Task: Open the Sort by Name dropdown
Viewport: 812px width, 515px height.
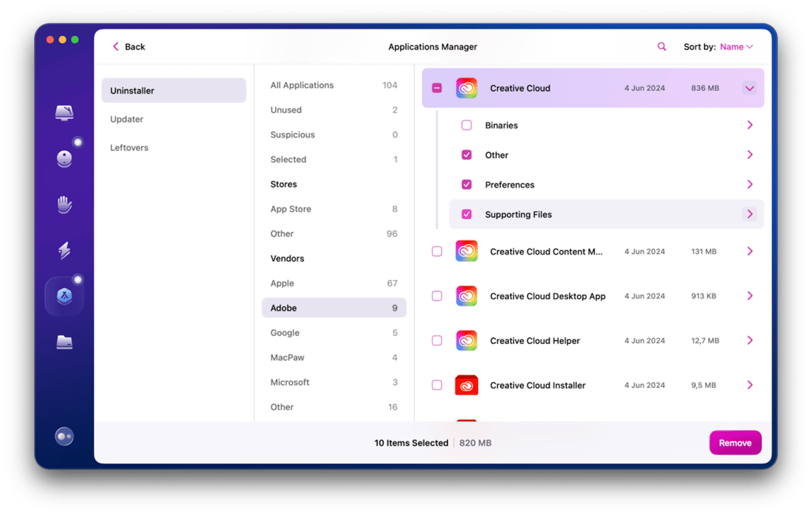Action: point(736,47)
